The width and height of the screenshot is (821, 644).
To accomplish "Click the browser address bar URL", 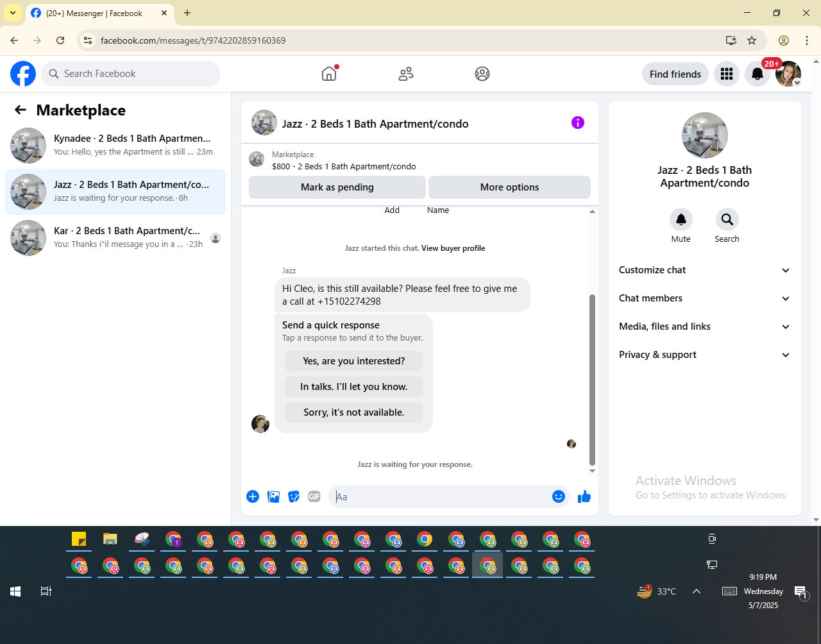I will [193, 40].
